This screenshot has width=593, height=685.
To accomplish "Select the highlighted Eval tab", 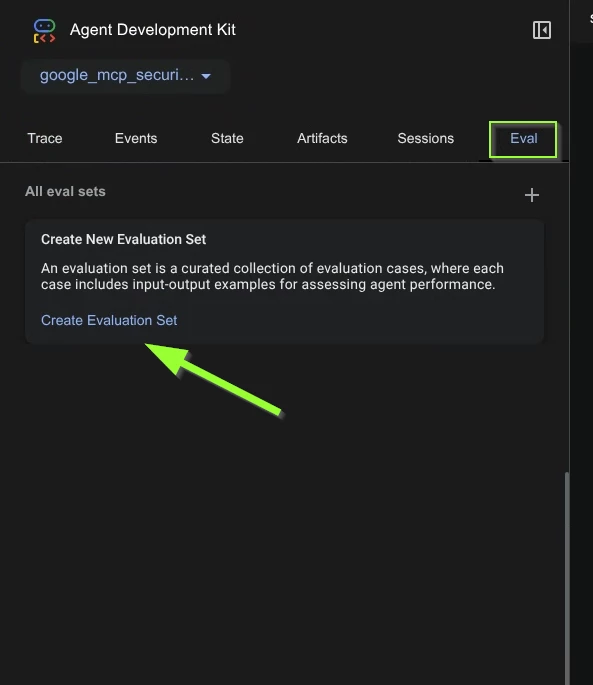I will point(524,139).
